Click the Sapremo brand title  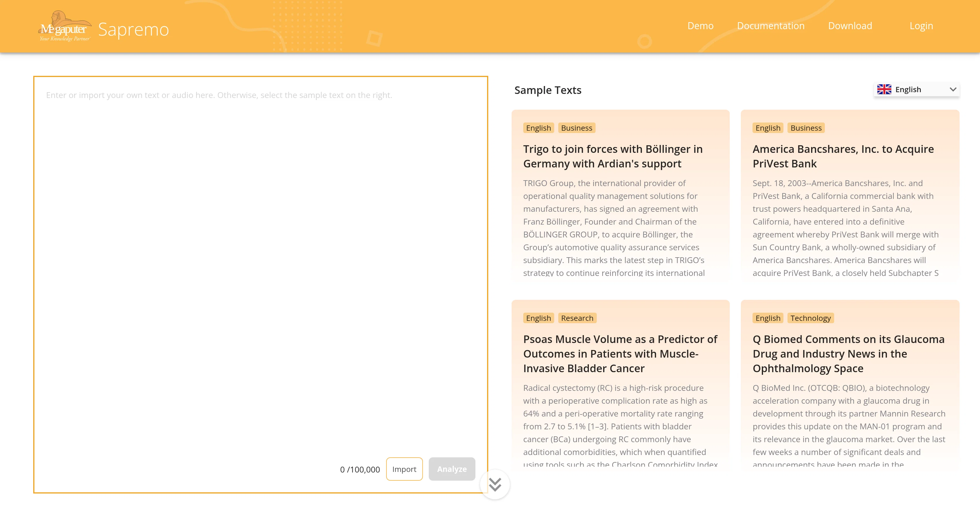click(x=134, y=29)
